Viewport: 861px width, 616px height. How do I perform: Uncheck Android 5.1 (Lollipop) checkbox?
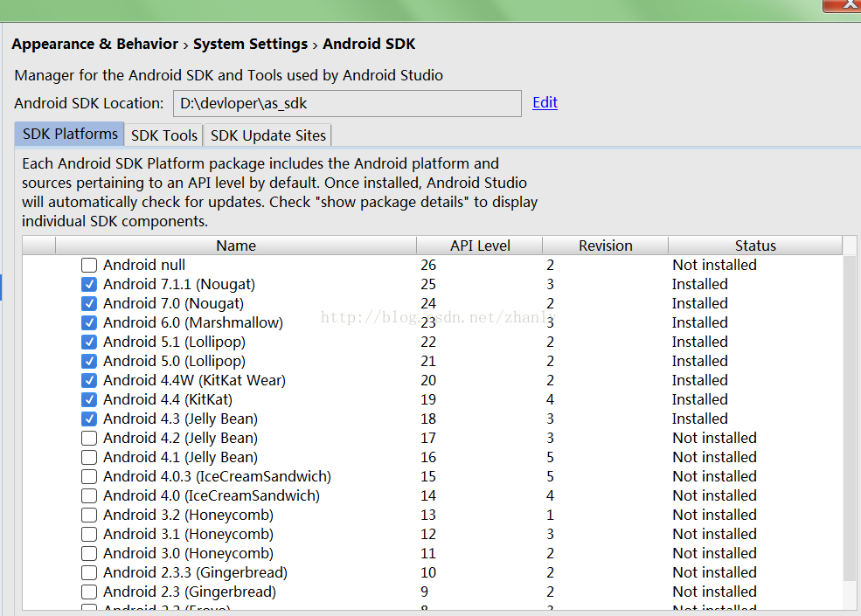click(89, 342)
